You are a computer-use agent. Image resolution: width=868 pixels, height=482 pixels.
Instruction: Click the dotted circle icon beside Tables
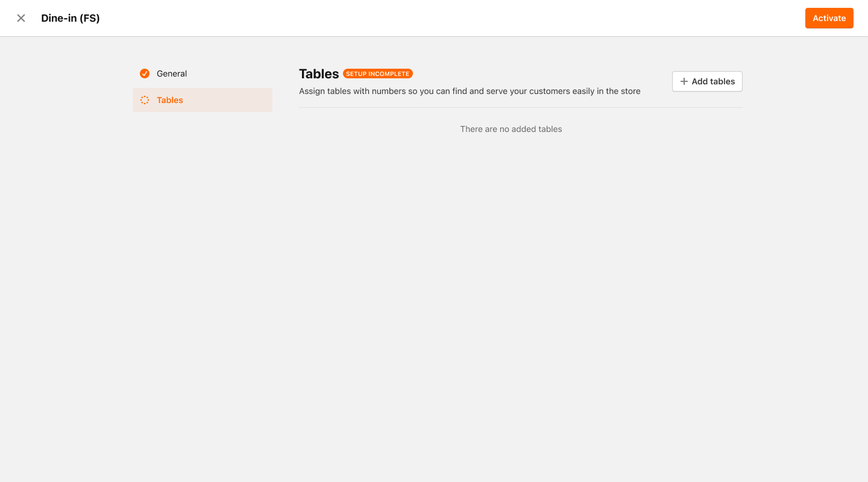pyautogui.click(x=145, y=100)
